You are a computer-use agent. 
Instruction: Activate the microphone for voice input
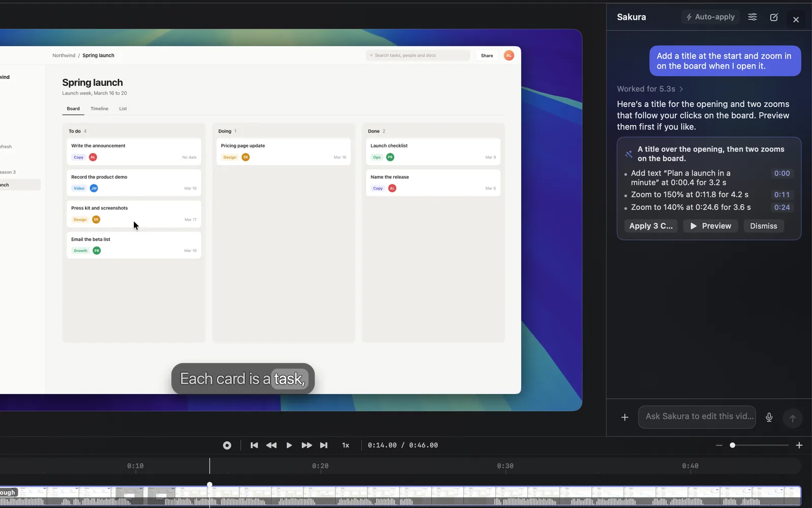tap(769, 418)
